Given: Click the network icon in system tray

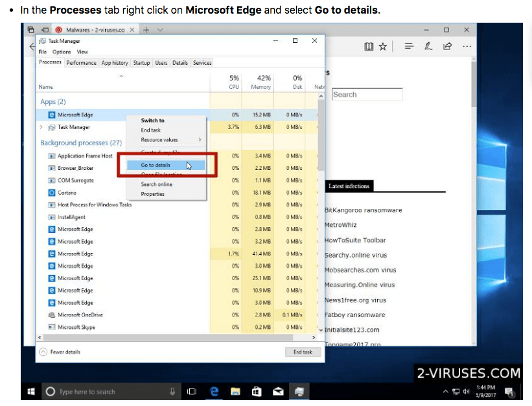Looking at the screenshot, I should [456, 392].
